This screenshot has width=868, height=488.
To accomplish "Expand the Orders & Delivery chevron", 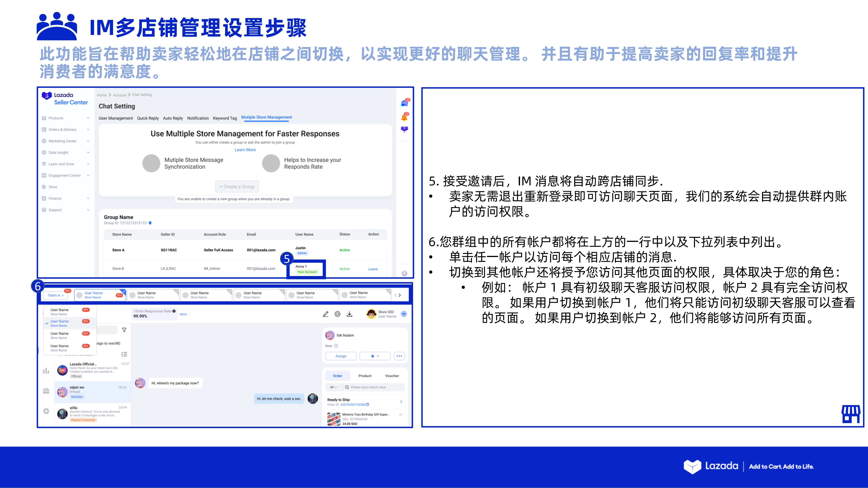I will (88, 130).
